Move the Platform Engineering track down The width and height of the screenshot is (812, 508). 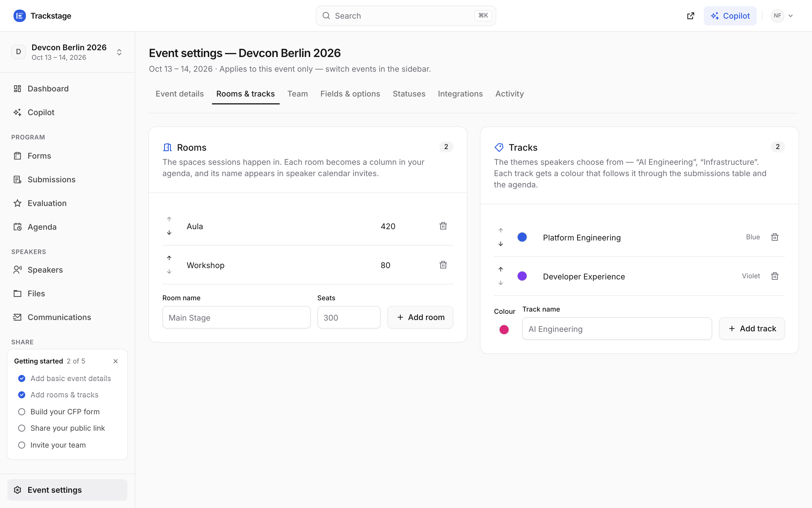tap(501, 244)
